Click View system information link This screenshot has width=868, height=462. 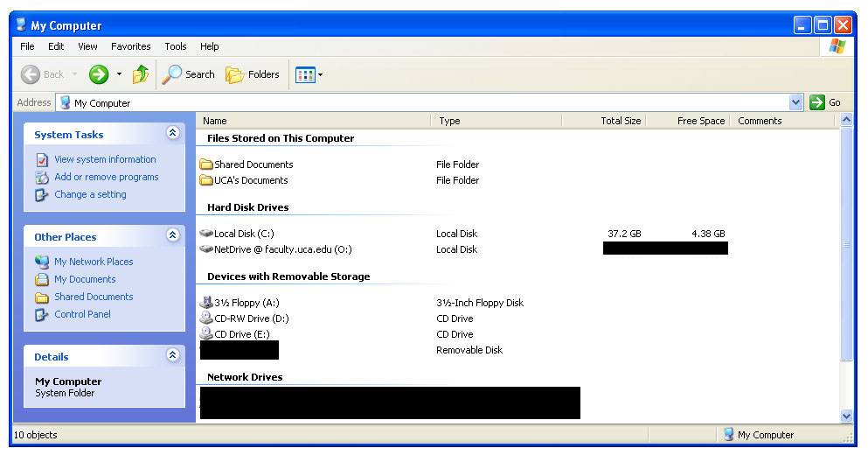[105, 159]
